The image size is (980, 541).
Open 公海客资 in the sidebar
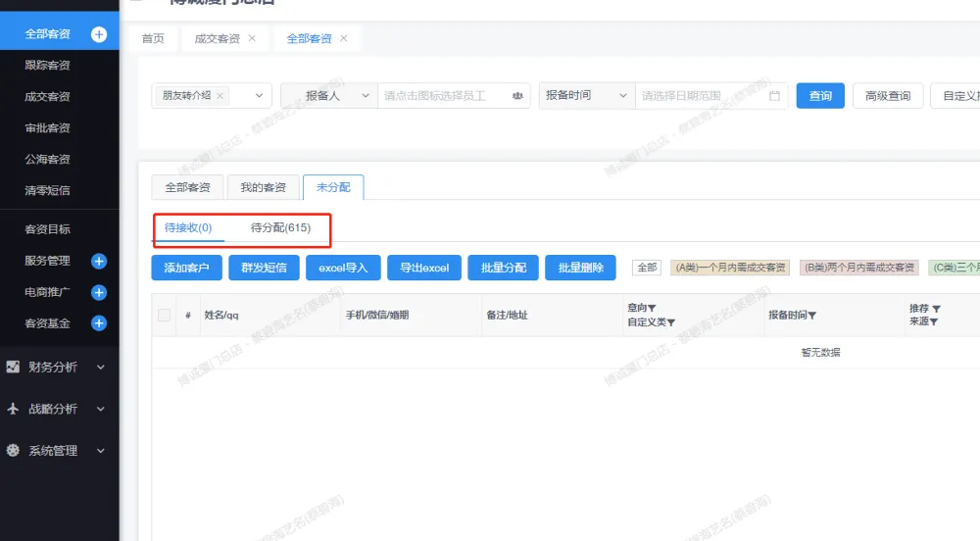47,159
